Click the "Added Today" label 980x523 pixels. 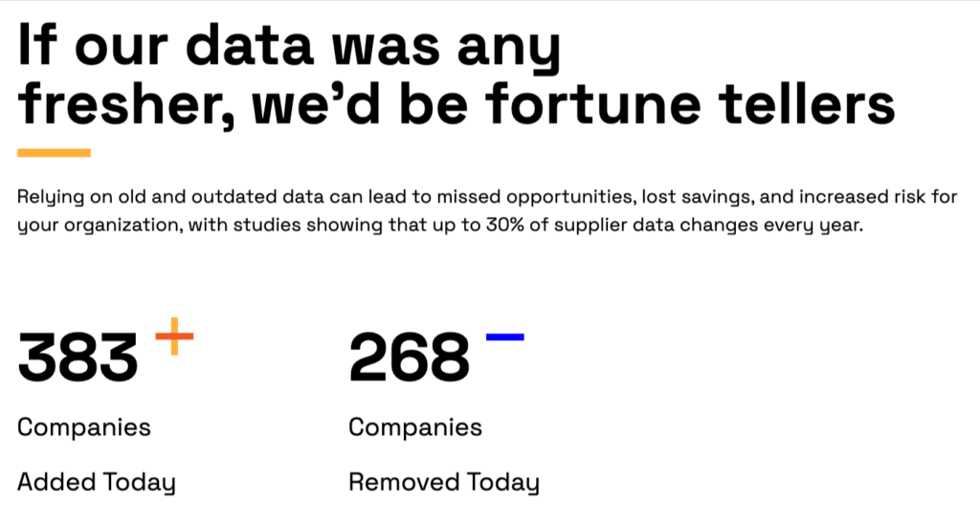coord(96,482)
